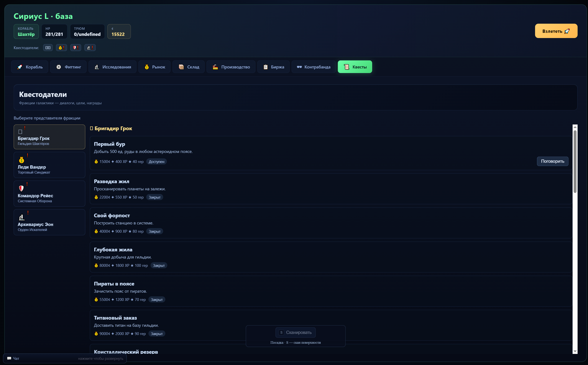588x365 pixels.
Task: Click the Закрыт badge in Разведка жил
Action: coord(154,197)
